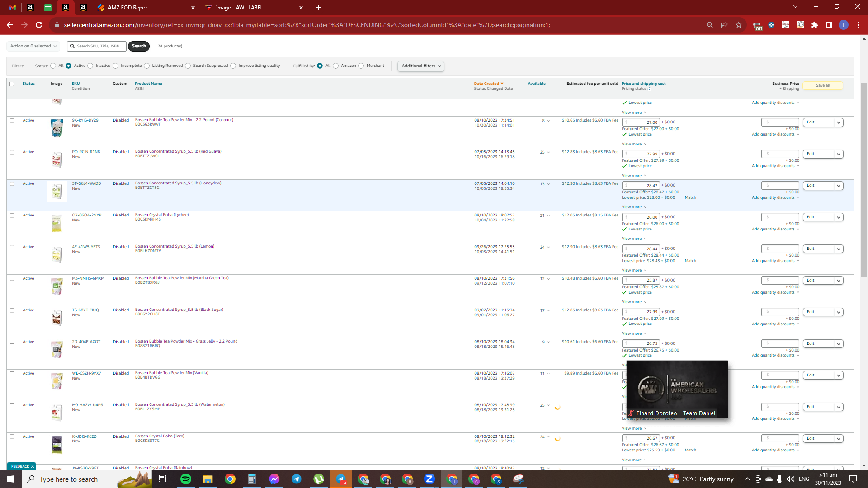Expand View more for Lemon syrup row
This screenshot has height=488, width=868.
pyautogui.click(x=634, y=270)
